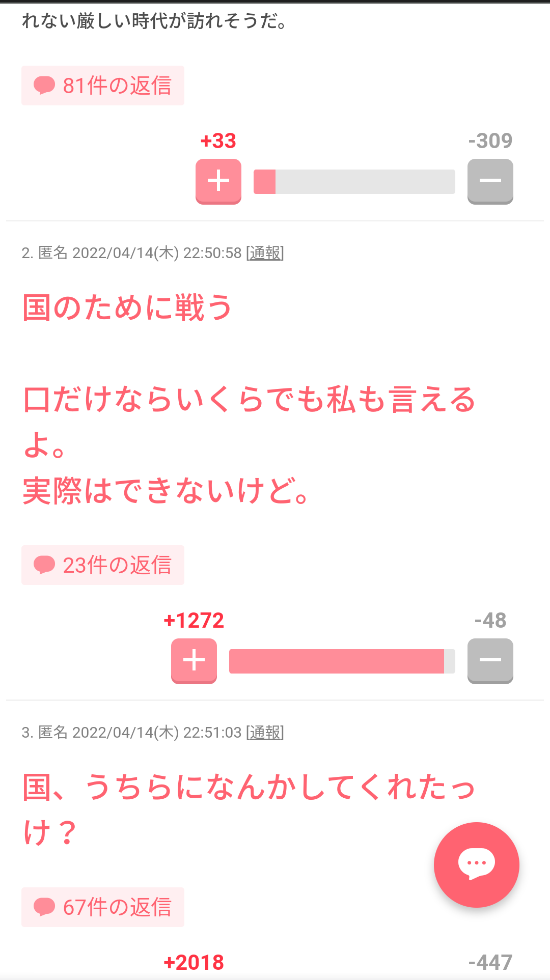Expand the 81件の返信 replies
This screenshot has width=550, height=980.
103,86
